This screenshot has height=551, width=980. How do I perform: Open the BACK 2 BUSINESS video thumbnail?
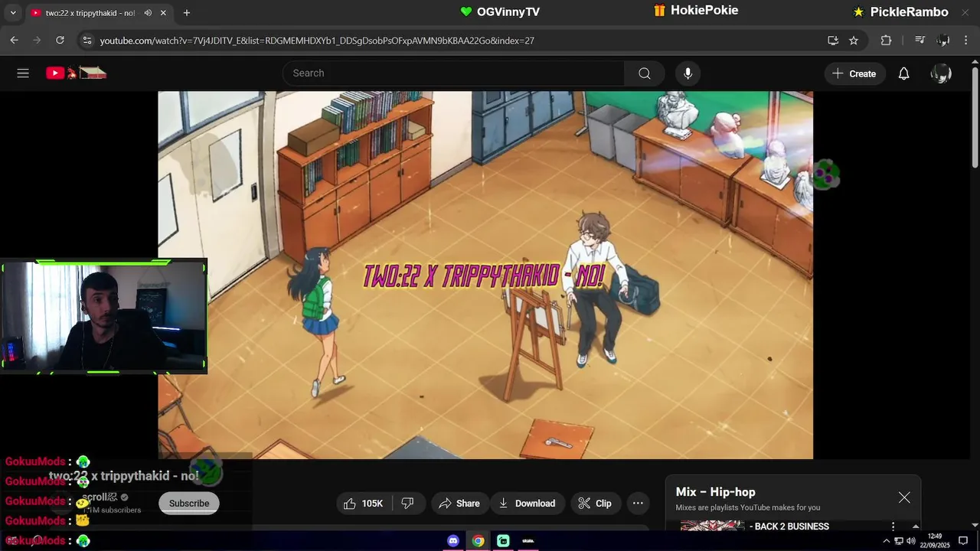712,526
